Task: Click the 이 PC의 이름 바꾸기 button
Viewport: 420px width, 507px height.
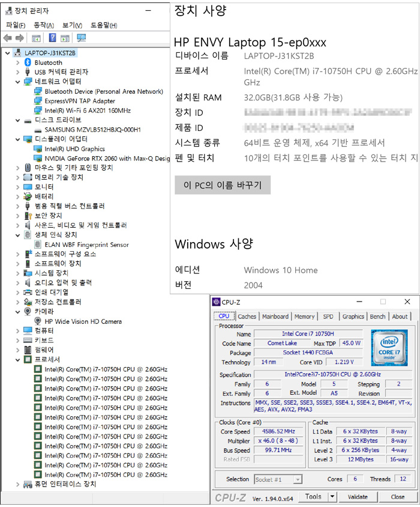Action: pos(223,185)
